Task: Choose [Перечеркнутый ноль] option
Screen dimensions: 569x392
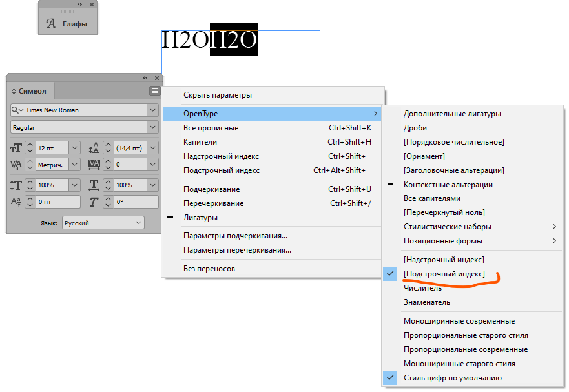Action: tap(473, 212)
